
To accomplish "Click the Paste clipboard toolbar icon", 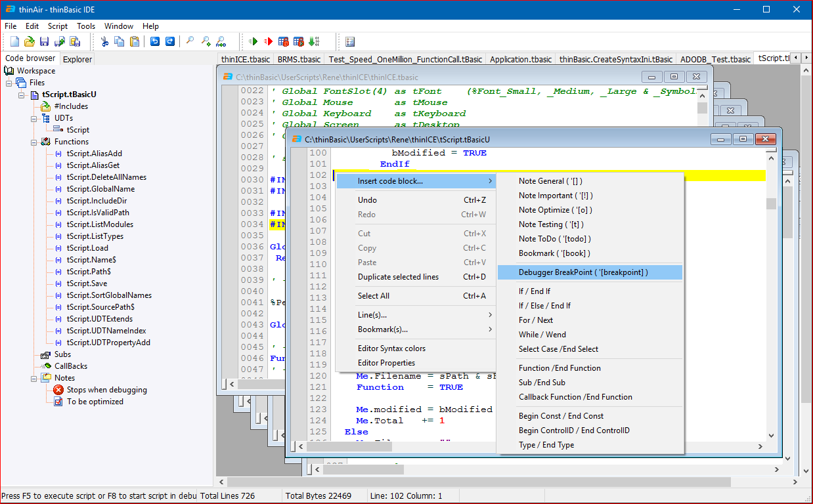I will click(x=135, y=42).
